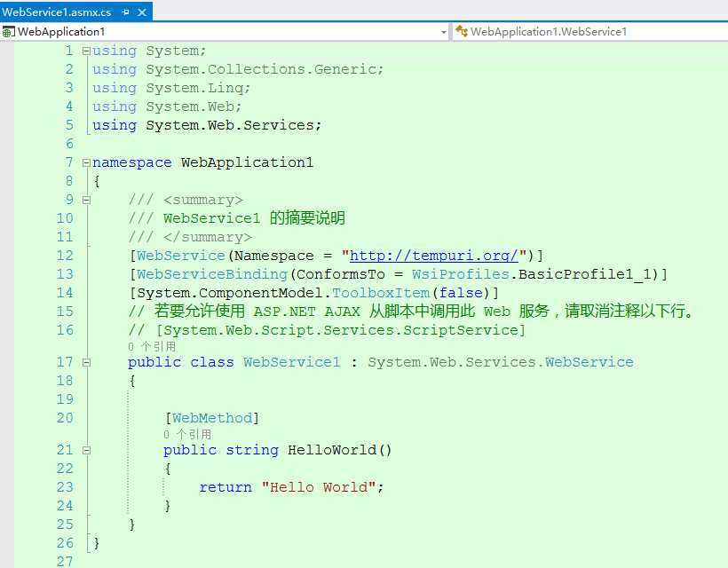This screenshot has height=568, width=728.
Task: Click the namespace keyword on line 7
Action: 132,163
